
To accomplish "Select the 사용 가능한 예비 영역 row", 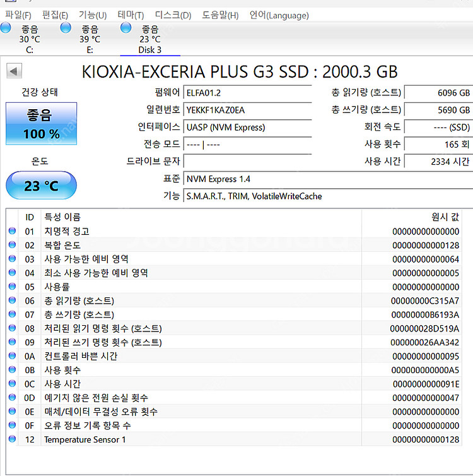I will tap(234, 259).
